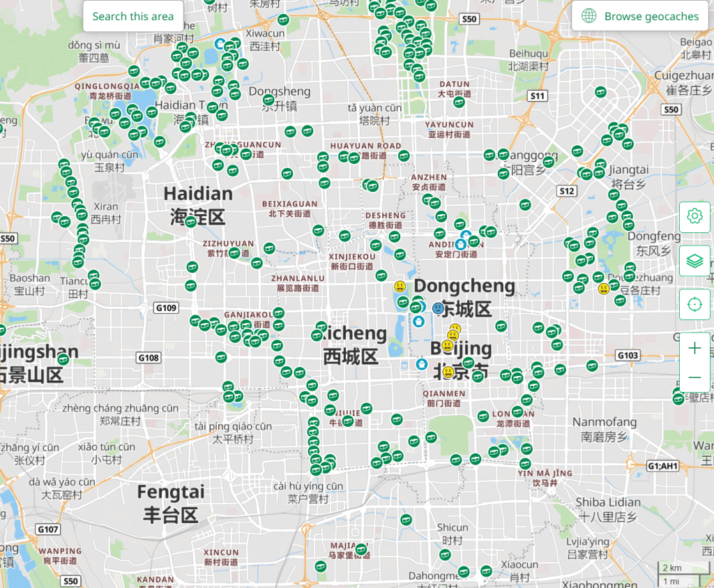Center map using the geolocation crosshair icon

point(694,304)
